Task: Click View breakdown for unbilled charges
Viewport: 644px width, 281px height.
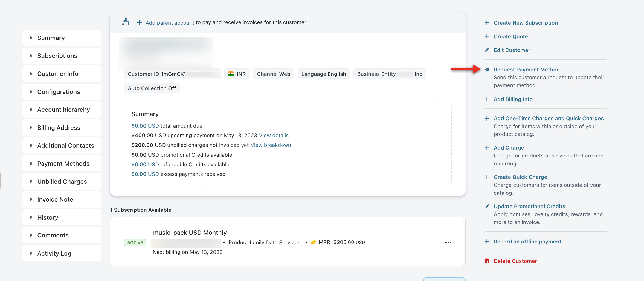Action: click(x=271, y=145)
